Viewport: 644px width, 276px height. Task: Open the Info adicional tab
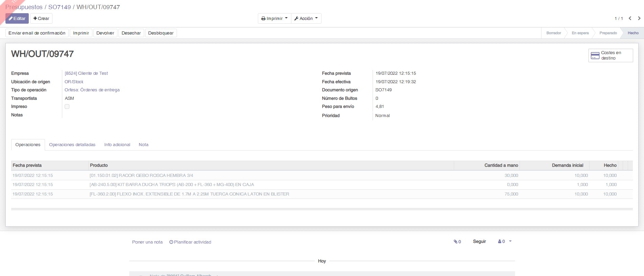pyautogui.click(x=117, y=145)
